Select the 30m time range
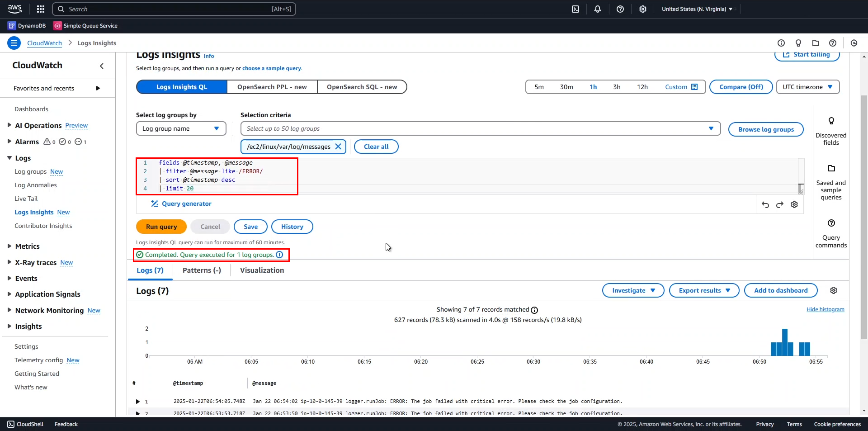868x431 pixels. pyautogui.click(x=566, y=87)
